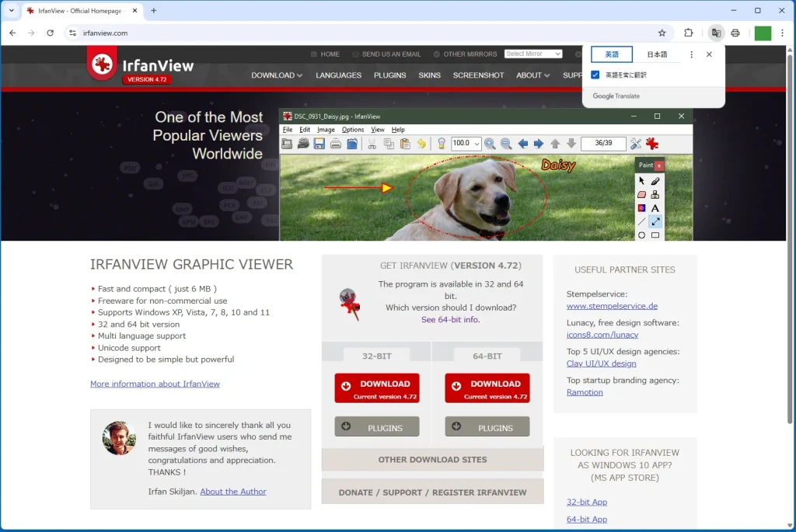Reload the irfanview.com page
The image size is (796, 532).
[x=50, y=33]
